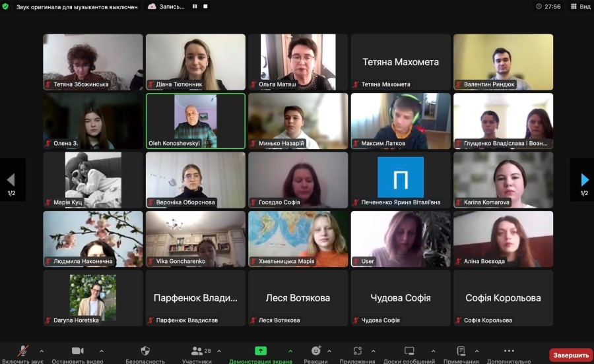Stop the recording
The height and width of the screenshot is (364, 594).
tap(205, 7)
